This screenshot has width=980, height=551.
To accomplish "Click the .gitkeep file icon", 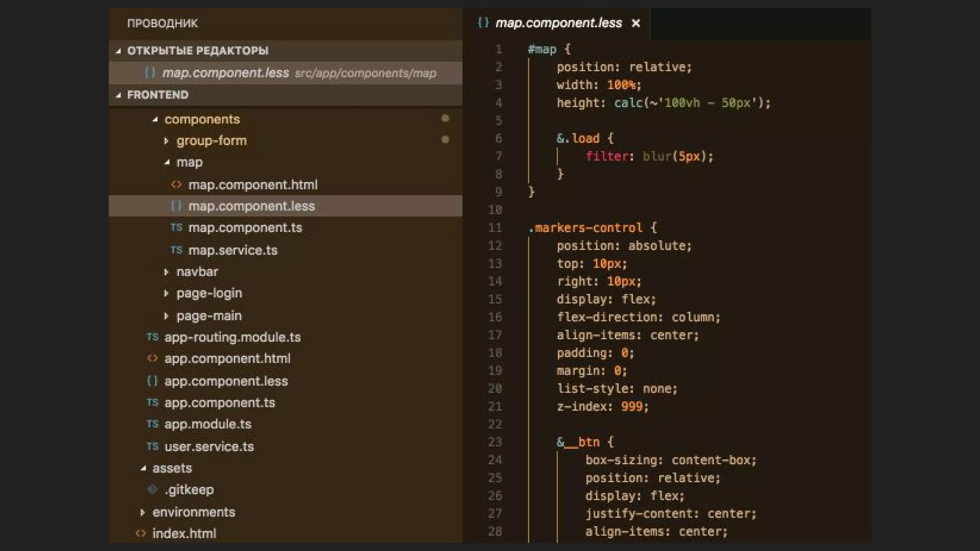I will [x=152, y=489].
